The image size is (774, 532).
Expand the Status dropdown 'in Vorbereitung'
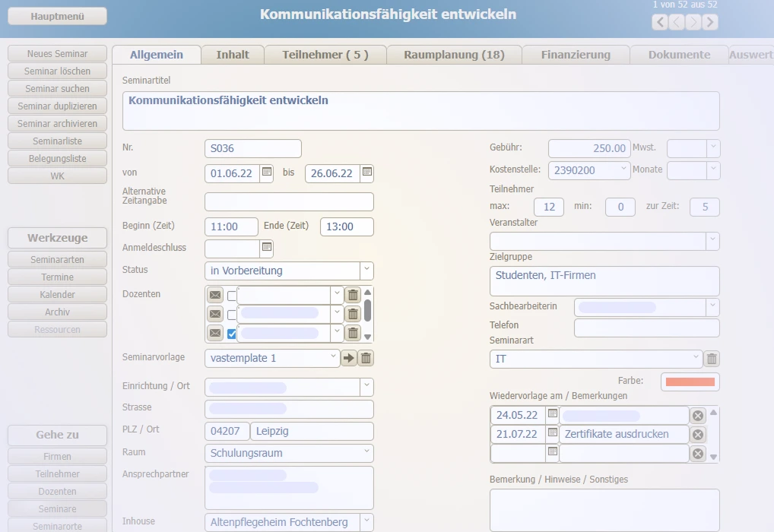tap(366, 271)
